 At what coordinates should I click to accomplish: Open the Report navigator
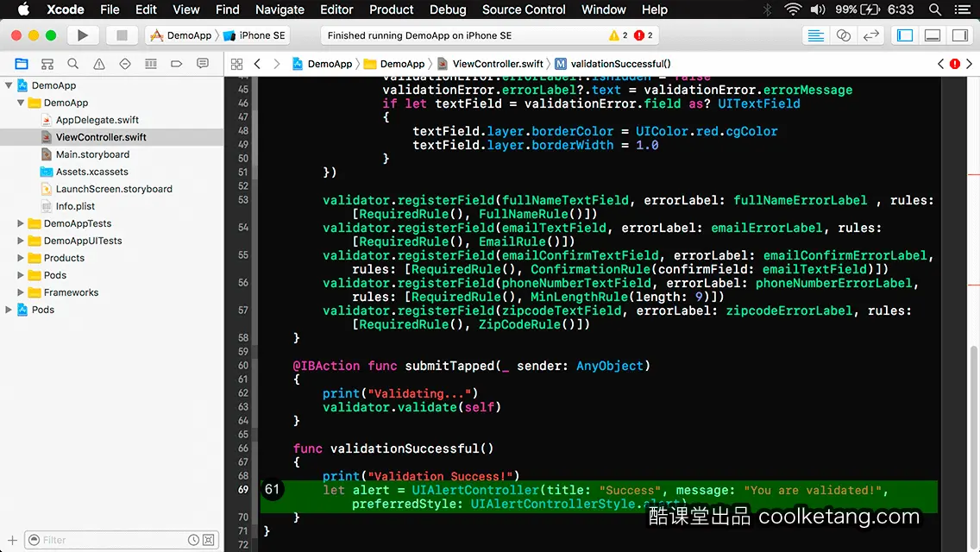tap(203, 64)
